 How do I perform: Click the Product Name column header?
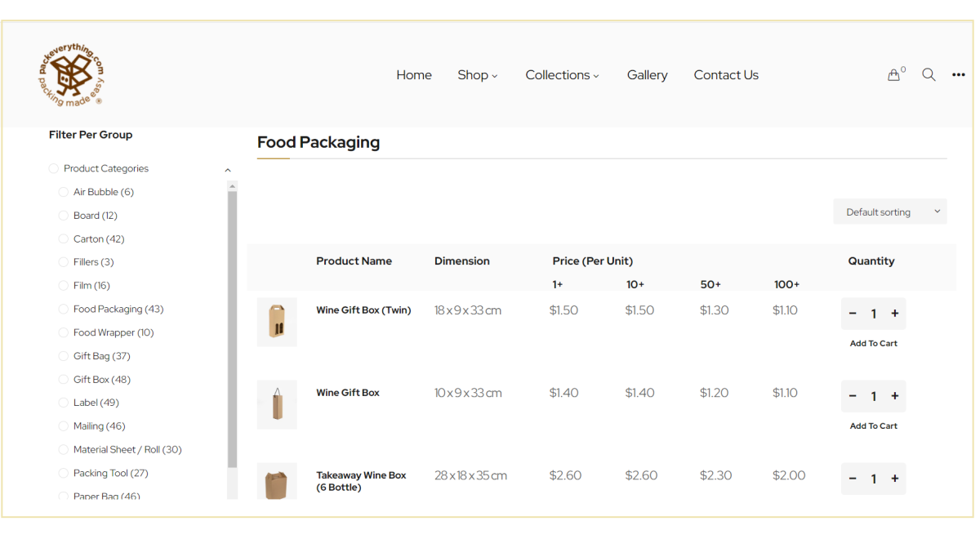(x=354, y=261)
